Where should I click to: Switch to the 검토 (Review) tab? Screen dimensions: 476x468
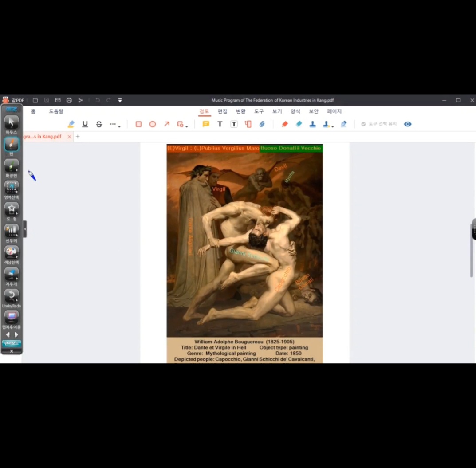point(204,111)
